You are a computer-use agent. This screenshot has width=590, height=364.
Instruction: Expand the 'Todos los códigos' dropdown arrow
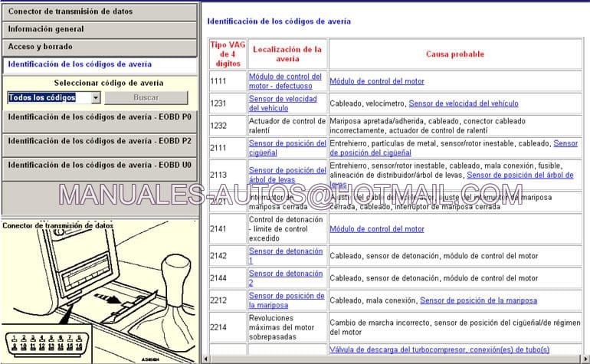coord(96,98)
